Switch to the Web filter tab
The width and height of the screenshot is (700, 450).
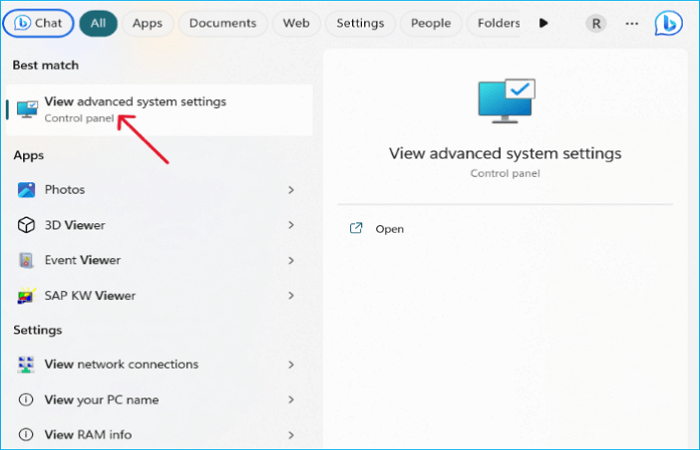point(296,22)
